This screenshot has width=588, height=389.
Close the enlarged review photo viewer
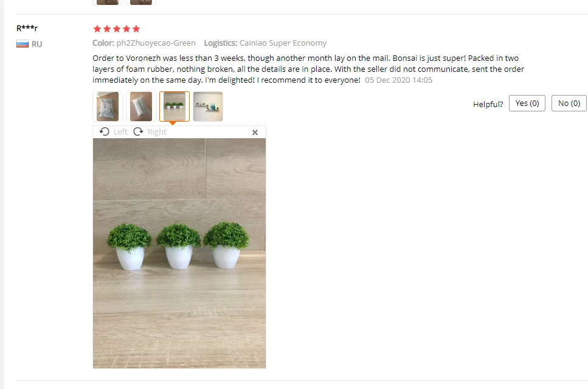(x=255, y=132)
